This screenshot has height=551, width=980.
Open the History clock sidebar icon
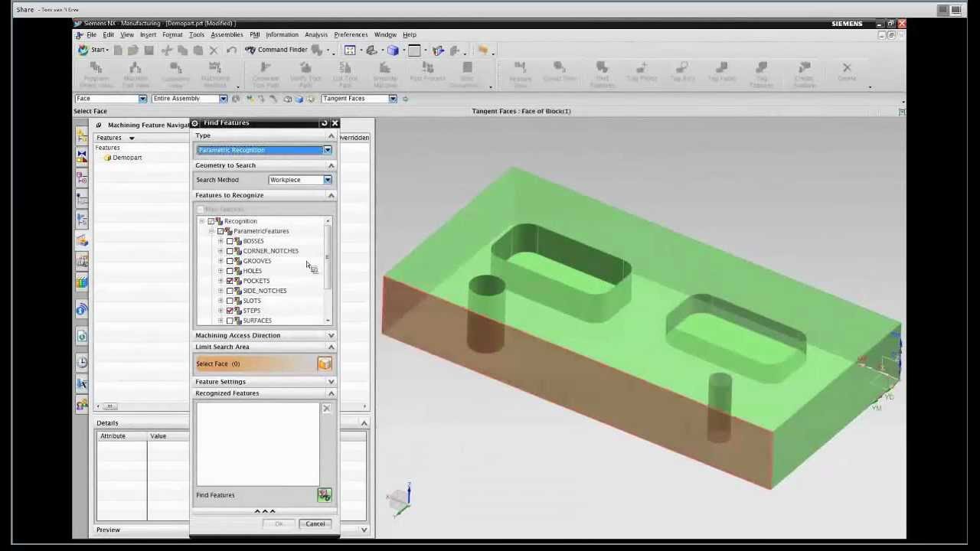82,362
